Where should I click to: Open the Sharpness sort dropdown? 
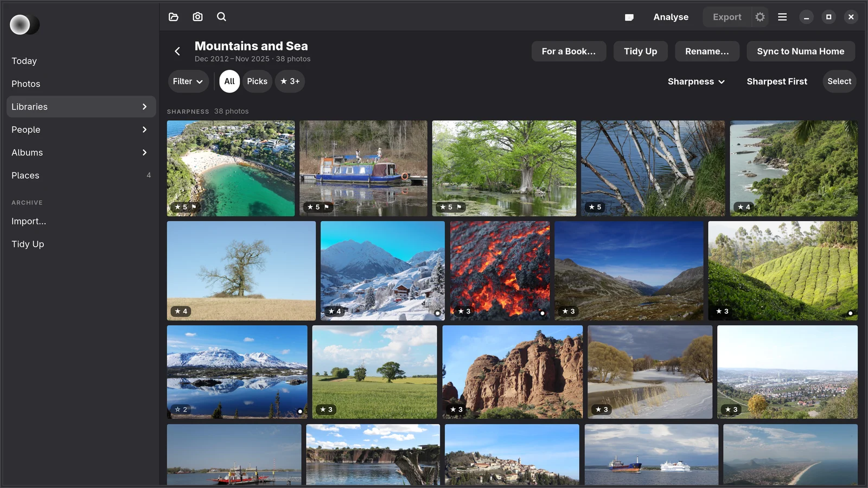click(696, 81)
